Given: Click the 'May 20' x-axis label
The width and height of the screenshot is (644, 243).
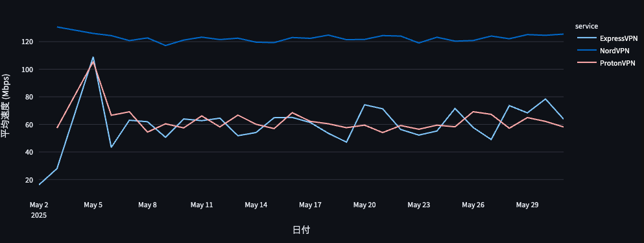Looking at the screenshot, I should pyautogui.click(x=364, y=205).
